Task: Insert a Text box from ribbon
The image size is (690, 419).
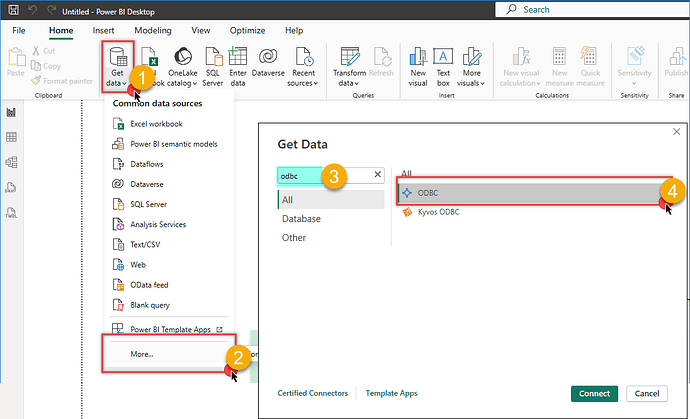Action: click(x=443, y=66)
